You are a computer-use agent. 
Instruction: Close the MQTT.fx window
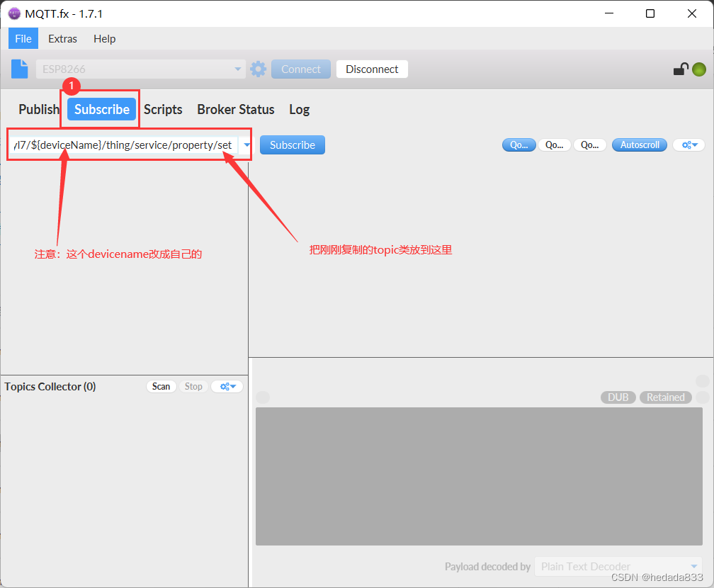(691, 13)
